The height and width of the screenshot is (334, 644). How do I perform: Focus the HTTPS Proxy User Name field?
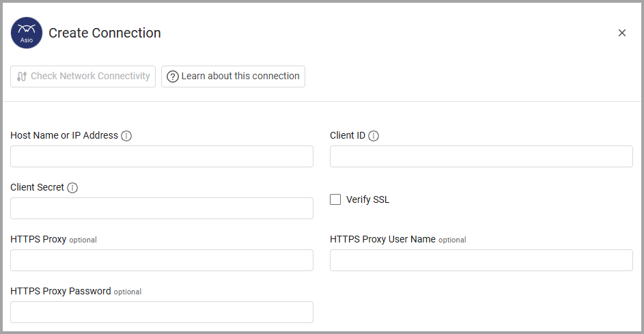tap(481, 260)
